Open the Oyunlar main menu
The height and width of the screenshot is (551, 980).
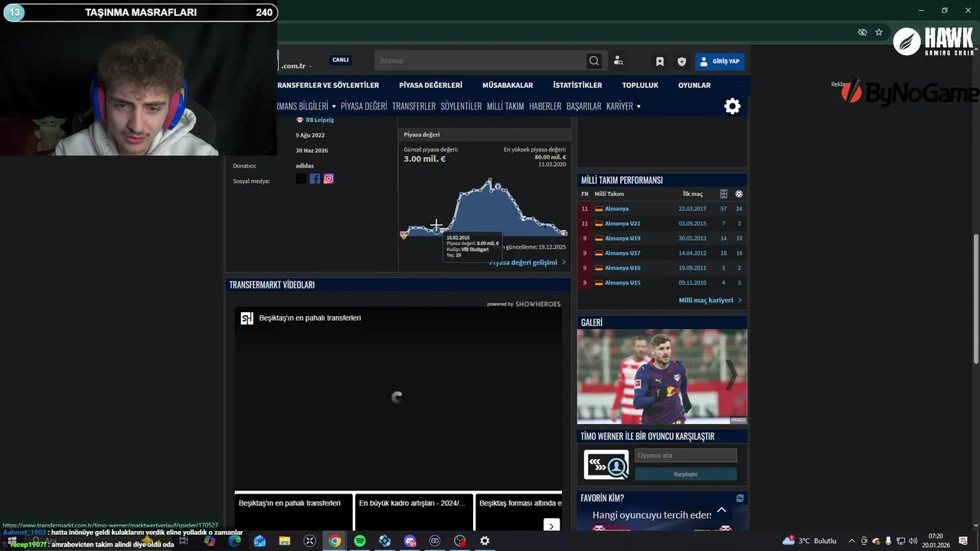(694, 85)
